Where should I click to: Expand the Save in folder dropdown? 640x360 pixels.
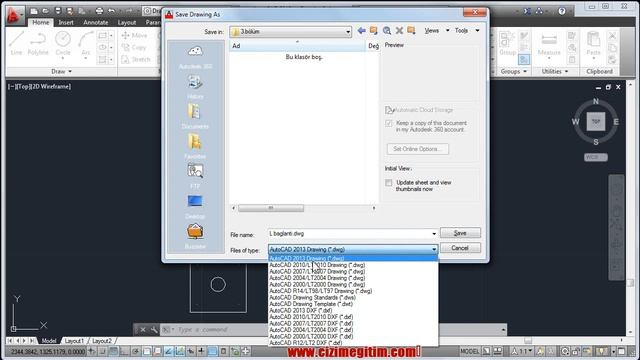pyautogui.click(x=348, y=32)
